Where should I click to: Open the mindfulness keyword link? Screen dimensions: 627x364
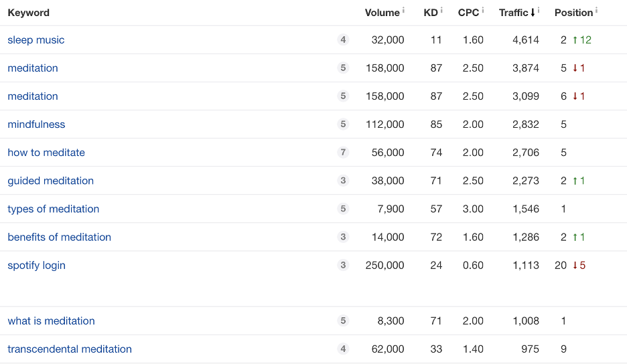tap(36, 124)
